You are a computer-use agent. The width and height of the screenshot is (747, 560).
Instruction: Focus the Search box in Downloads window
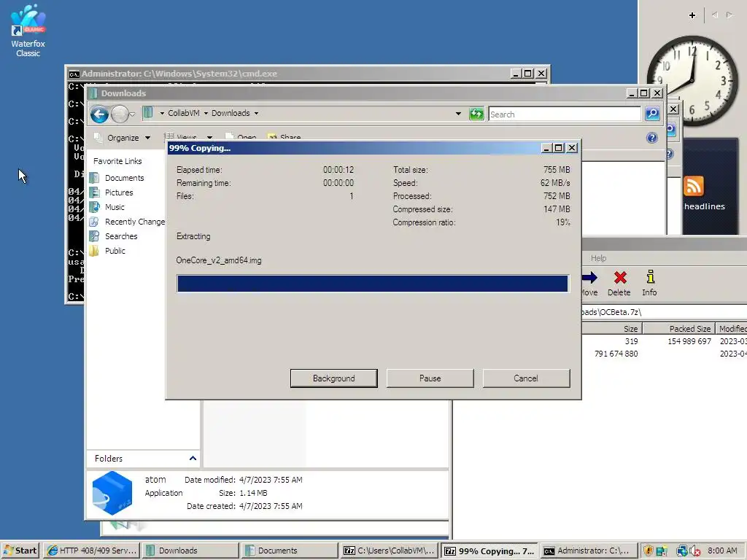[x=565, y=114]
